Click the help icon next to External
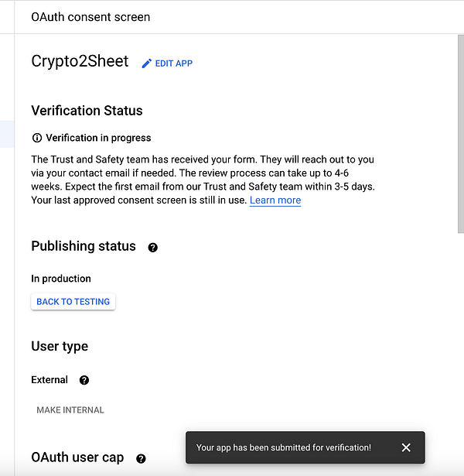Screen dimensions: 464x476 [x=84, y=380]
